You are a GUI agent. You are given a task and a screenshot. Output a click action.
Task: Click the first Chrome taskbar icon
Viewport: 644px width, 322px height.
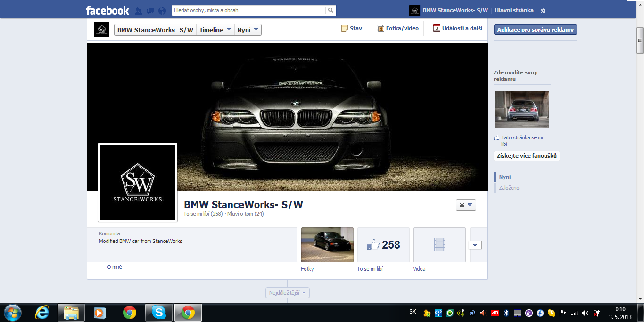(129, 313)
